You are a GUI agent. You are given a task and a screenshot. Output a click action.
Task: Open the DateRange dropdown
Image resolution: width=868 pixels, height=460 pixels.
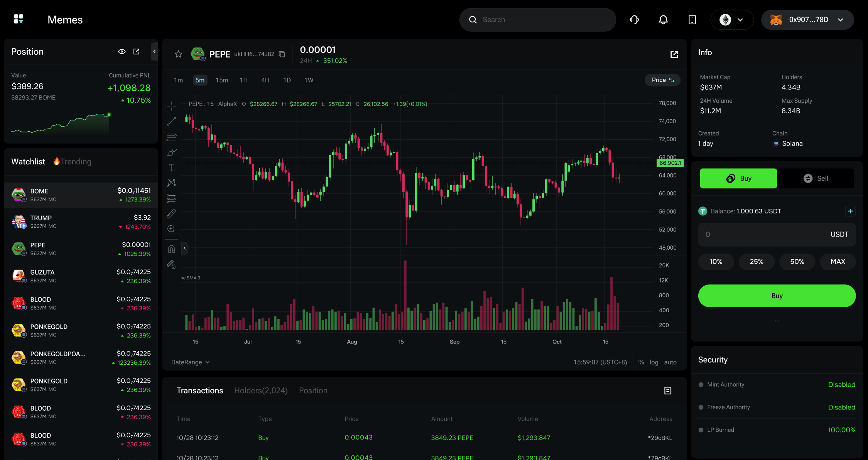(191, 362)
